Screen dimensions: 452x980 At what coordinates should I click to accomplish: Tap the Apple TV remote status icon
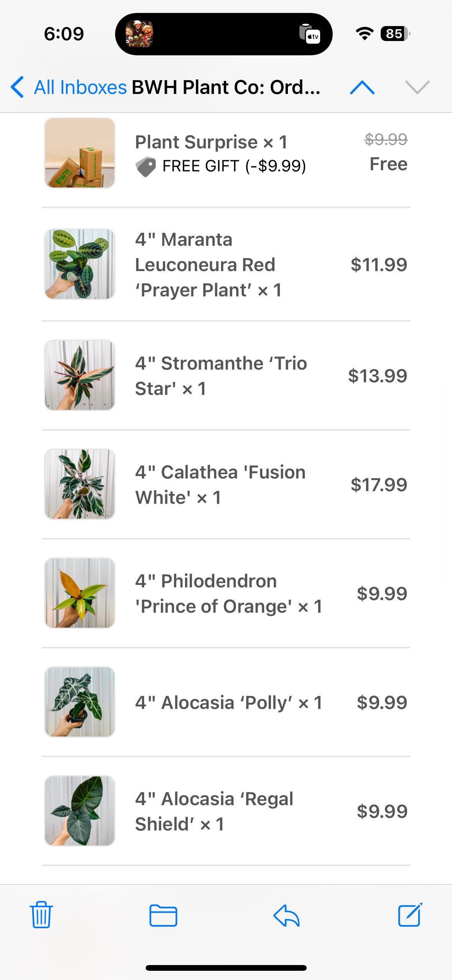tap(310, 34)
